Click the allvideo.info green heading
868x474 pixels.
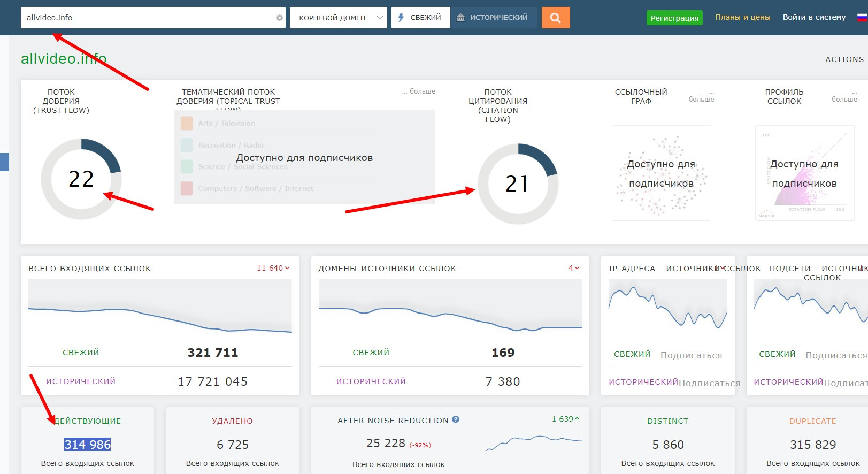(x=64, y=58)
